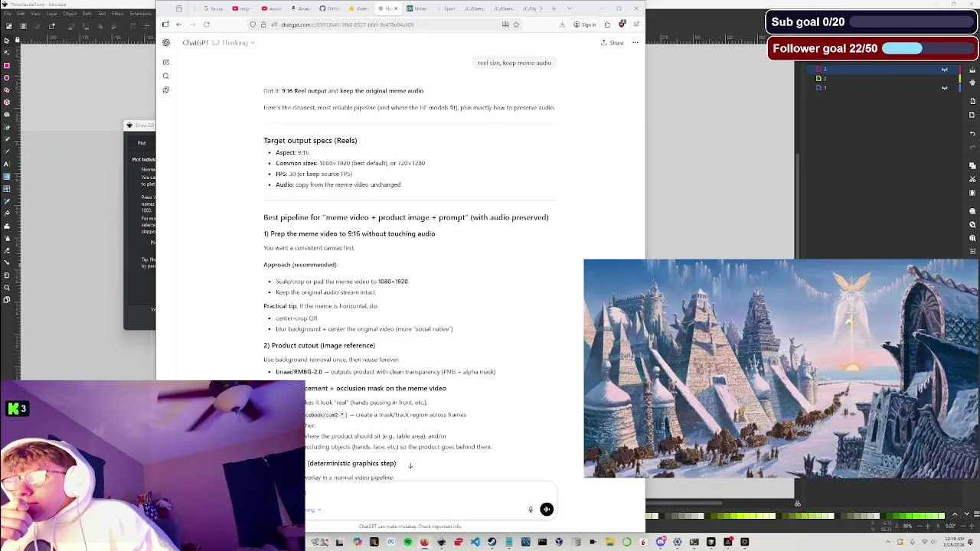This screenshot has height=551, width=980.
Task: Open the ChatGPT logo sidebar icon
Action: 166,43
